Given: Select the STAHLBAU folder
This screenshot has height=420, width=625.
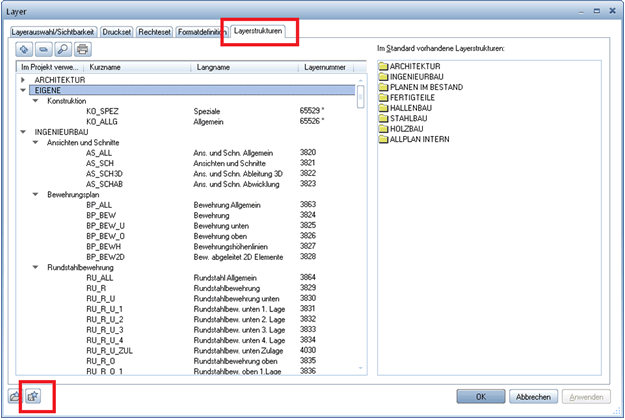Looking at the screenshot, I should [403, 118].
